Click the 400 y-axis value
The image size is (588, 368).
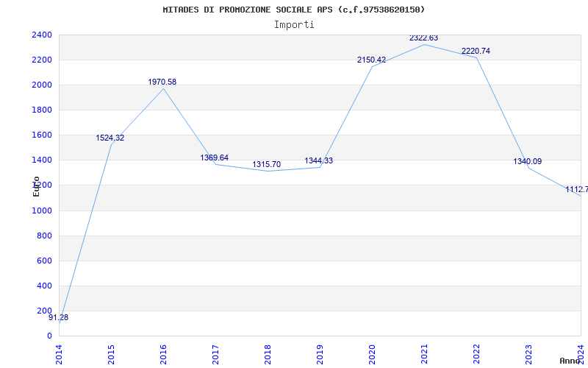44,286
